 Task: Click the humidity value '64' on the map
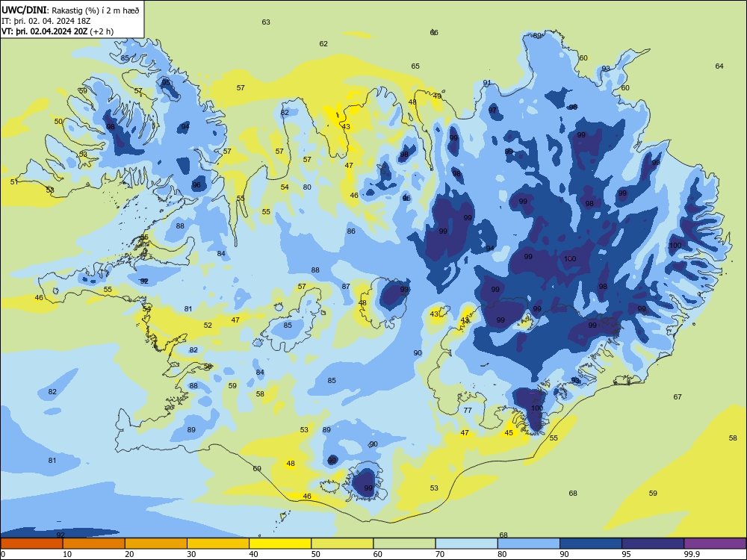(x=719, y=66)
